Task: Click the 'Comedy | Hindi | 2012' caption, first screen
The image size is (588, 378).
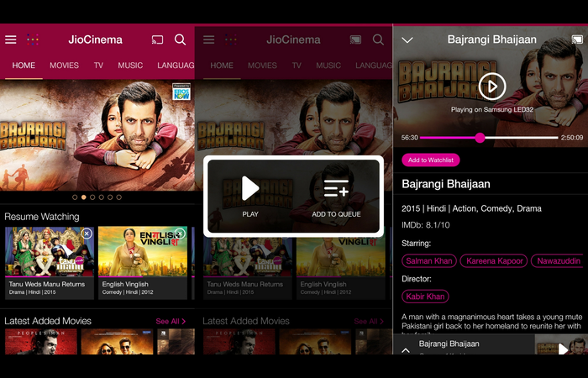Action: click(x=128, y=292)
